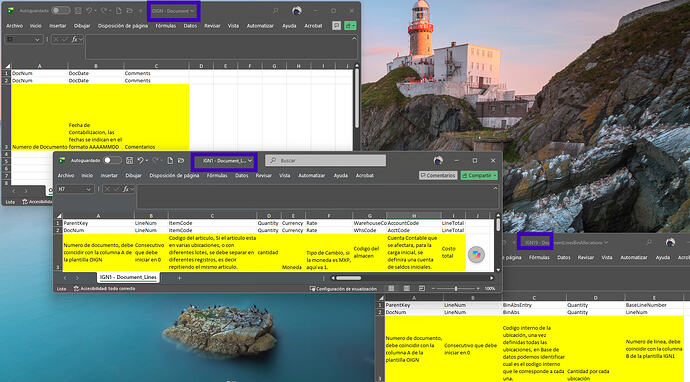The height and width of the screenshot is (382, 690).
Task: Click the save icon in the OIGN window
Action: [x=78, y=11]
